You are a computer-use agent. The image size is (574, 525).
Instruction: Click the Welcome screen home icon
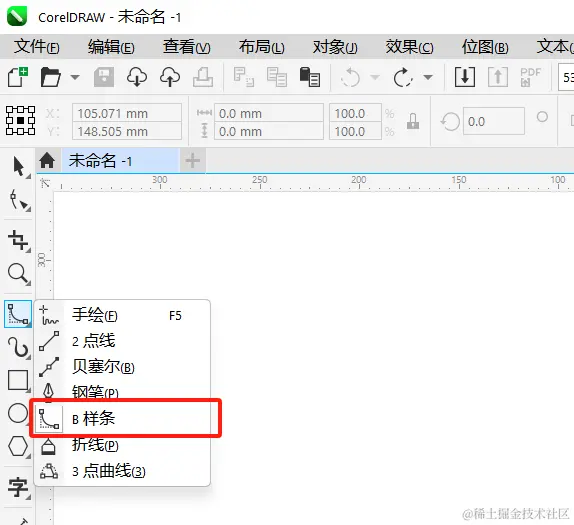[47, 161]
